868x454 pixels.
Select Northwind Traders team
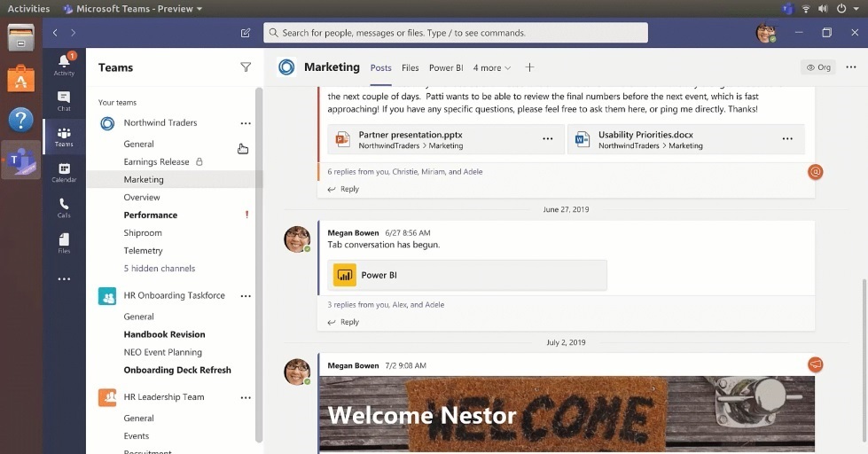(160, 123)
